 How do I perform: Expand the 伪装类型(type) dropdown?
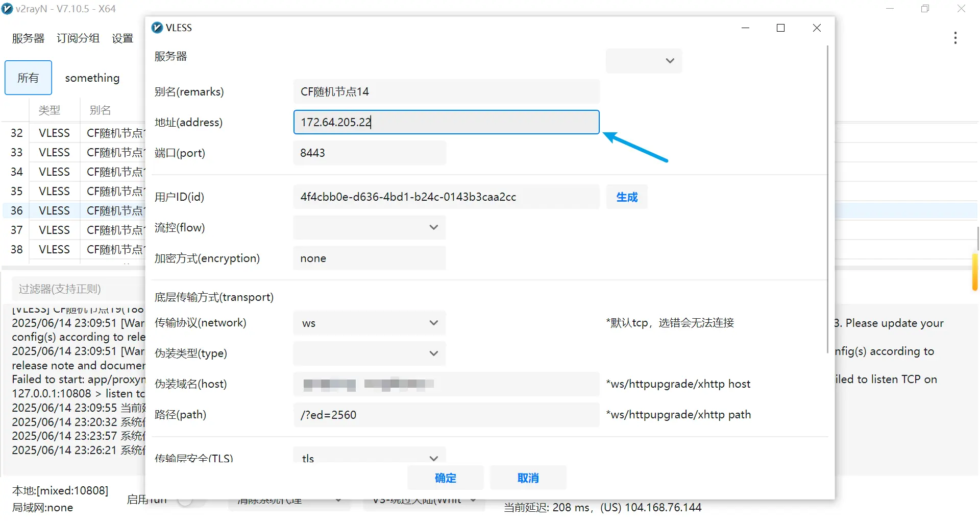tap(370, 353)
